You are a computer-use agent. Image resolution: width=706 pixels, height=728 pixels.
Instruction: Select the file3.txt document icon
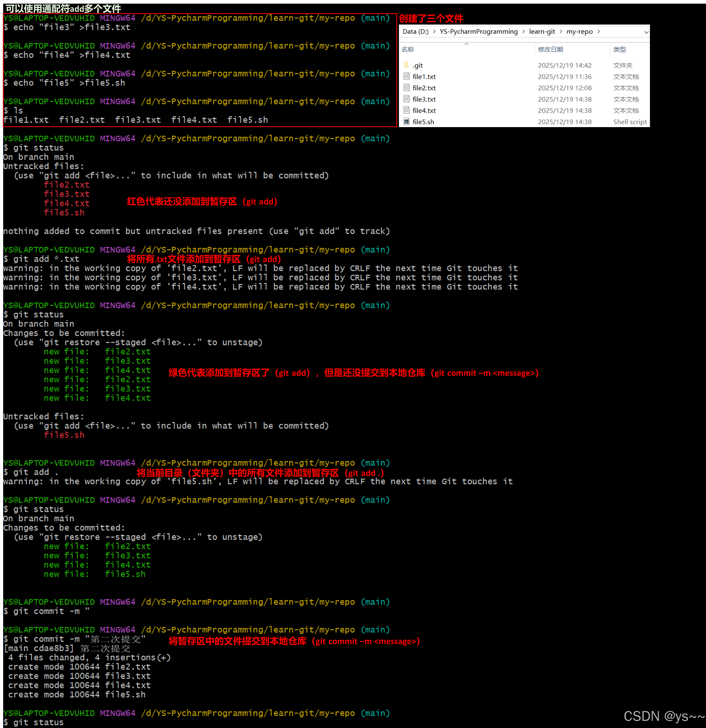click(x=407, y=99)
